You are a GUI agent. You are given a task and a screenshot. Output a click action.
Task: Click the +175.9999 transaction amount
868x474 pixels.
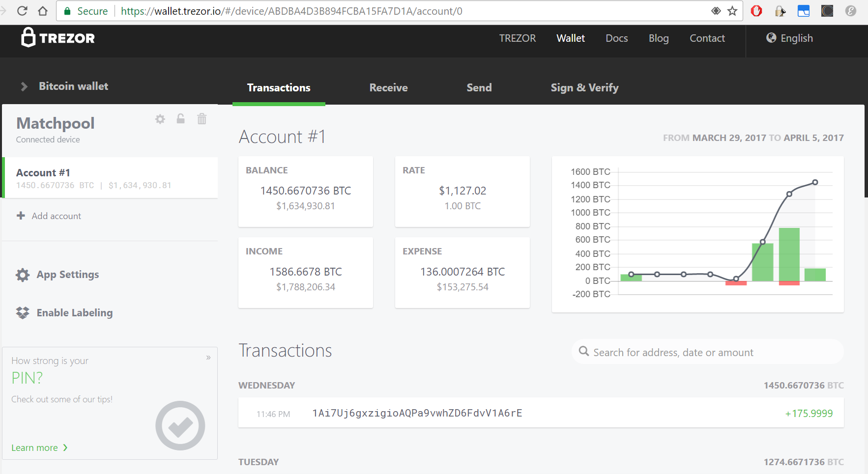coord(809,414)
